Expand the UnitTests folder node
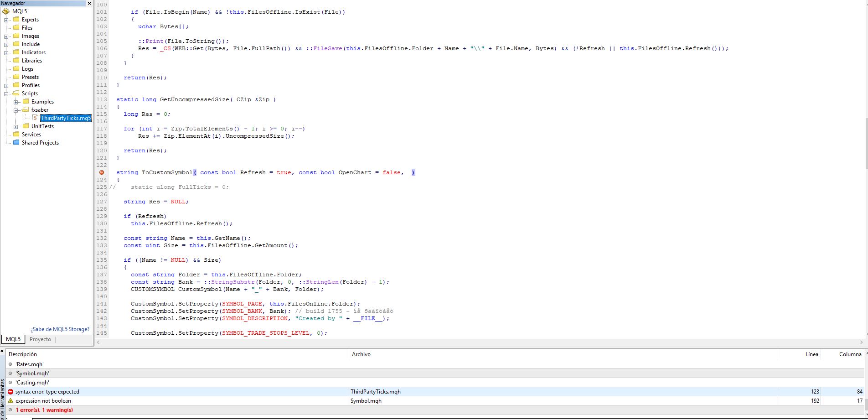The width and height of the screenshot is (868, 420). (16, 127)
